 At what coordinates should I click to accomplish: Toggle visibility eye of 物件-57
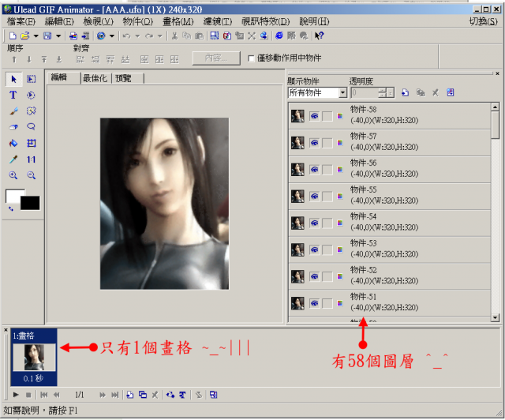coord(315,143)
